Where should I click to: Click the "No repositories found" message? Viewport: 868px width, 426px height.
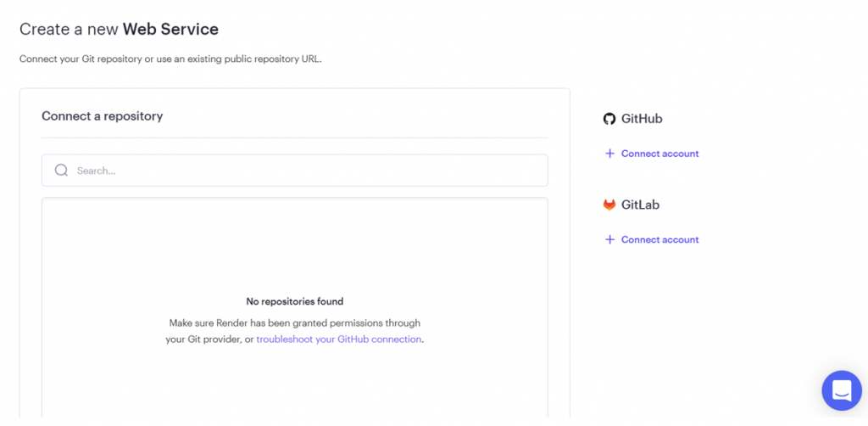(294, 301)
